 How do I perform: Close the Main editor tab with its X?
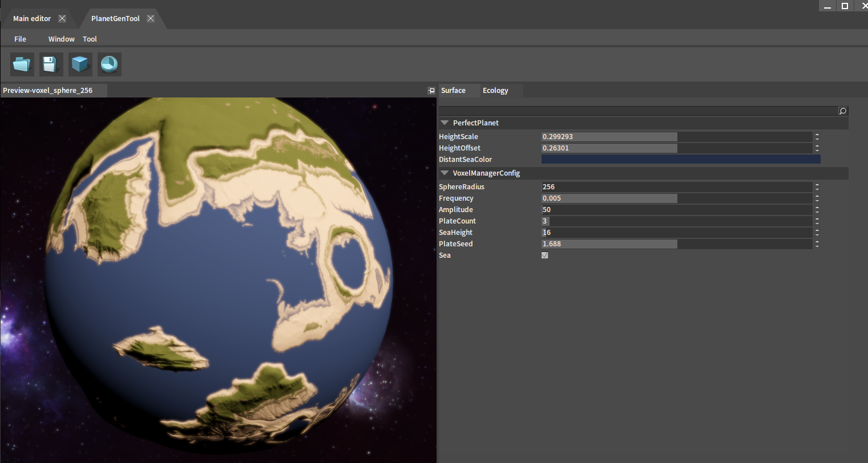(62, 18)
